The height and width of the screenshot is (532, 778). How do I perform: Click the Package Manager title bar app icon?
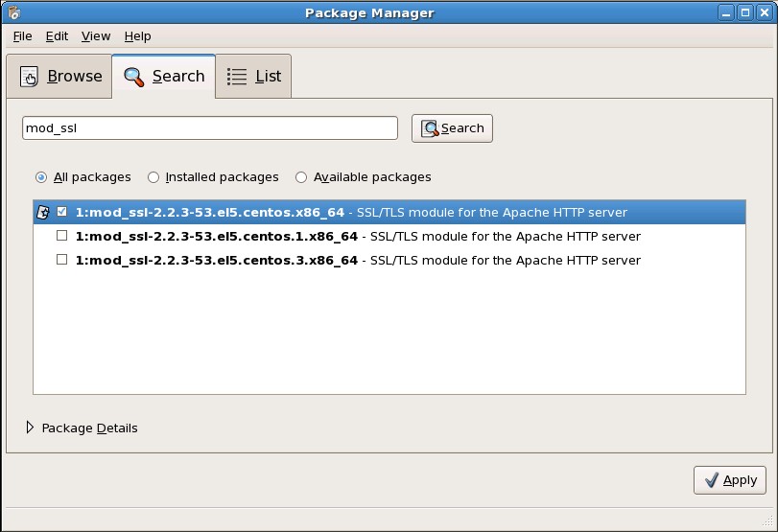13,12
